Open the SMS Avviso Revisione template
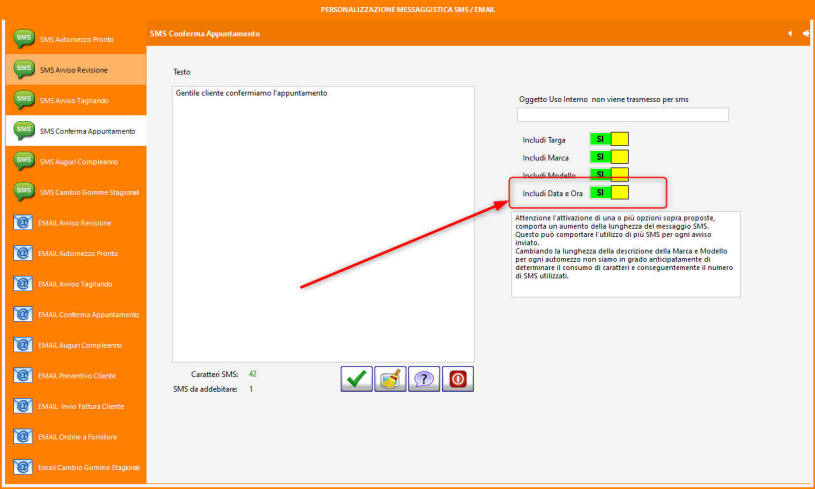 tap(74, 70)
